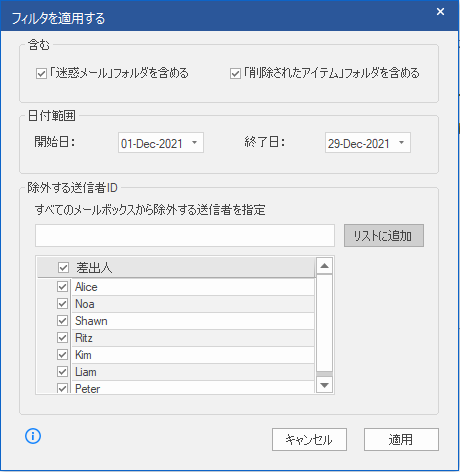Screen dimensions: 460x472
Task: Open the info help icon
Action: (x=33, y=436)
